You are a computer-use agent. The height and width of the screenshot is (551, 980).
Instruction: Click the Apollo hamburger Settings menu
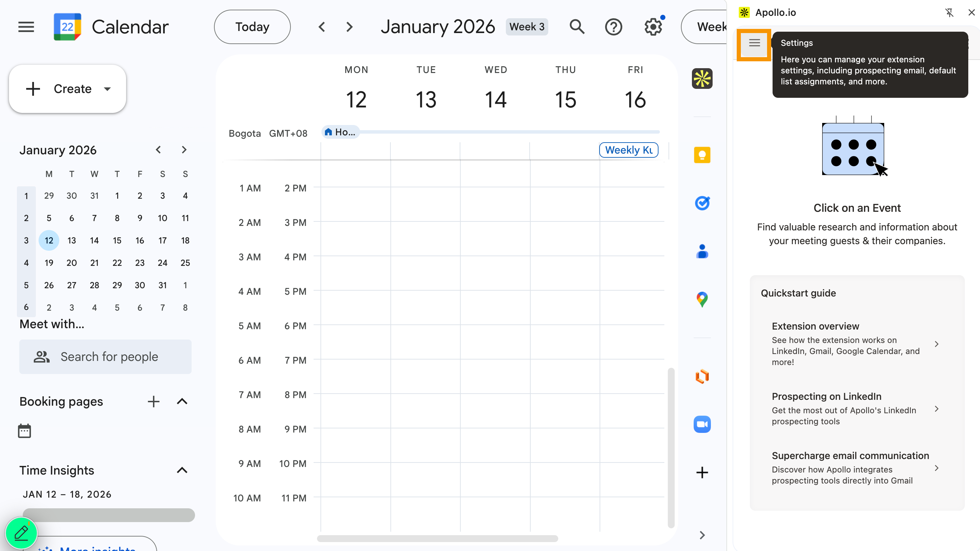[754, 43]
